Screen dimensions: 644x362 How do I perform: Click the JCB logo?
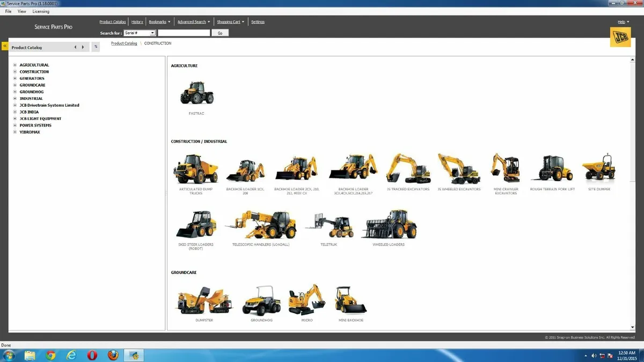click(x=620, y=37)
